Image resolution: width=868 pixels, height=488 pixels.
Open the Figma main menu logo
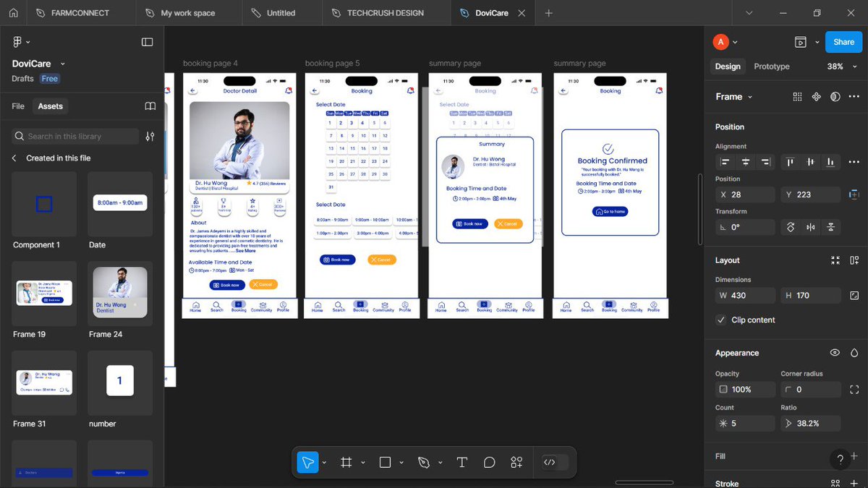click(x=17, y=42)
